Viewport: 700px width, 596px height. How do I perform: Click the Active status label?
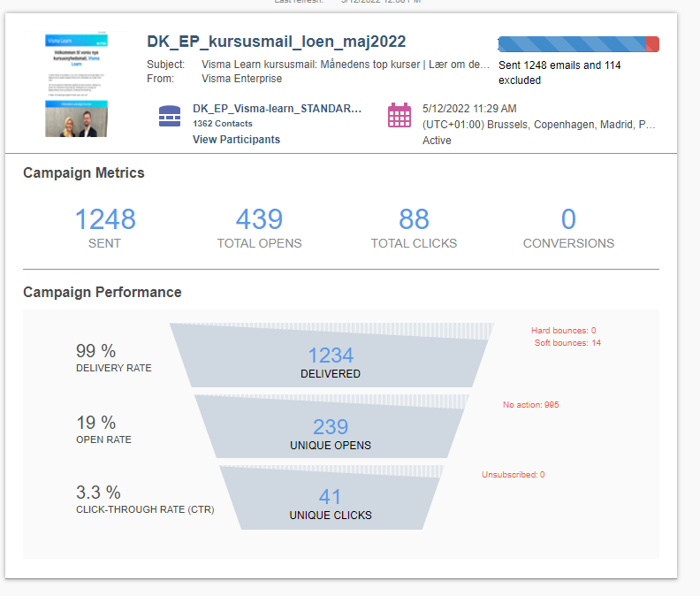tap(437, 141)
